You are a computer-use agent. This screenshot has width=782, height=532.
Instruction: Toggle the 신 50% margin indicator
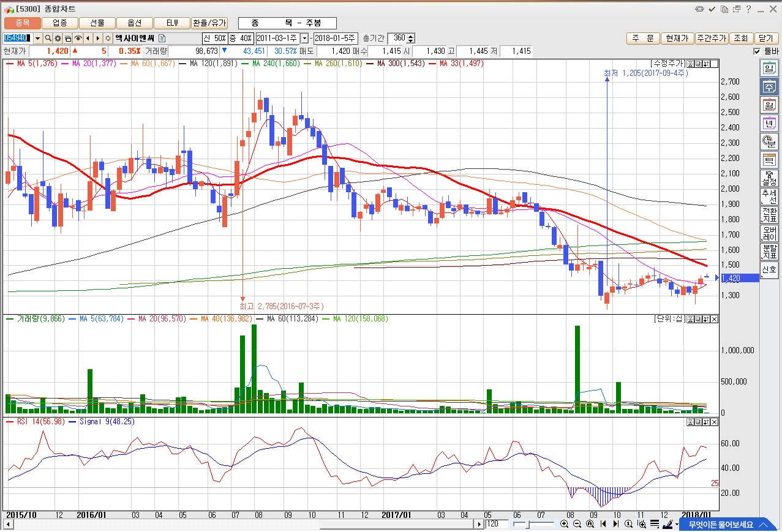214,38
